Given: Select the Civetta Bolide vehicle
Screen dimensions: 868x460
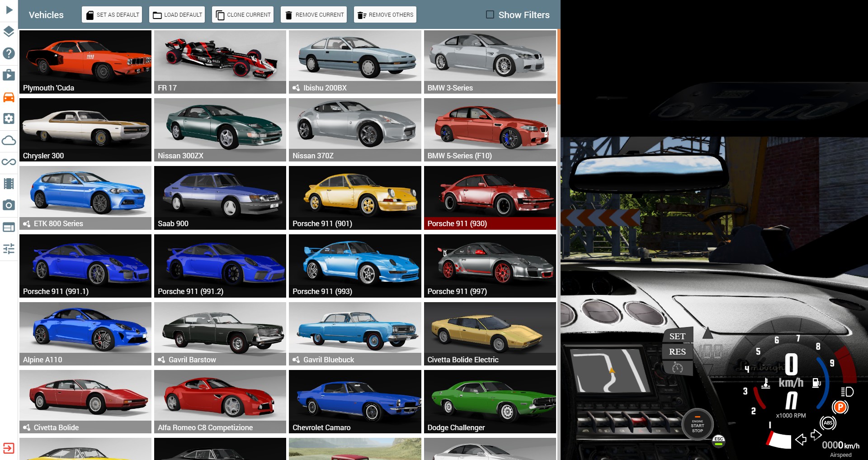Looking at the screenshot, I should (85, 402).
